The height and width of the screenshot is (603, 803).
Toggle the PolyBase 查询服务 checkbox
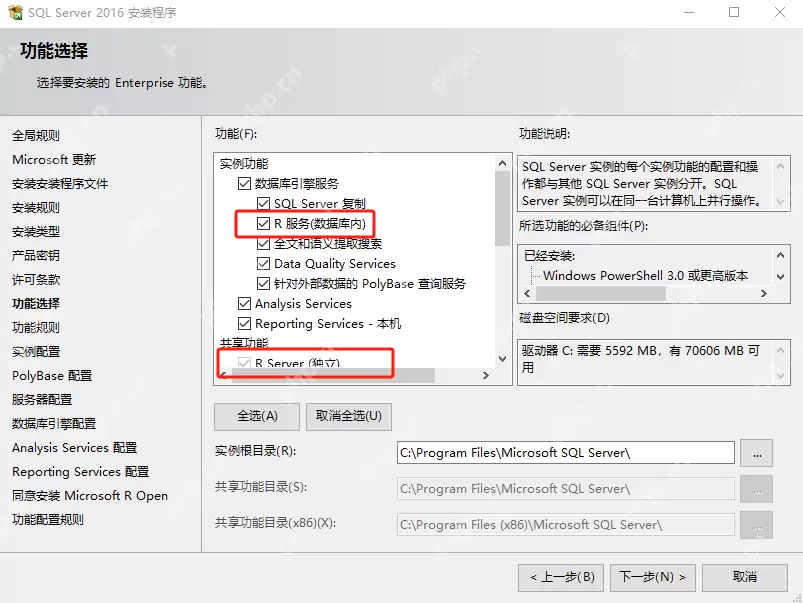262,283
